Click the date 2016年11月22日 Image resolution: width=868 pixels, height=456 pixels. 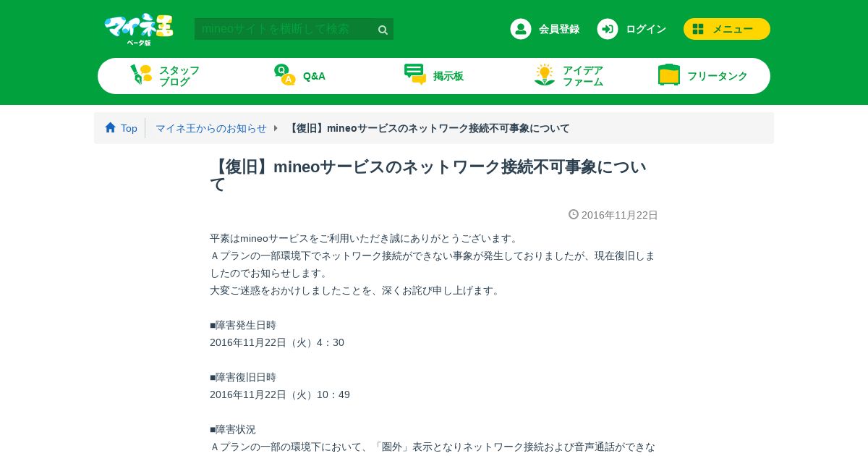[x=620, y=215]
